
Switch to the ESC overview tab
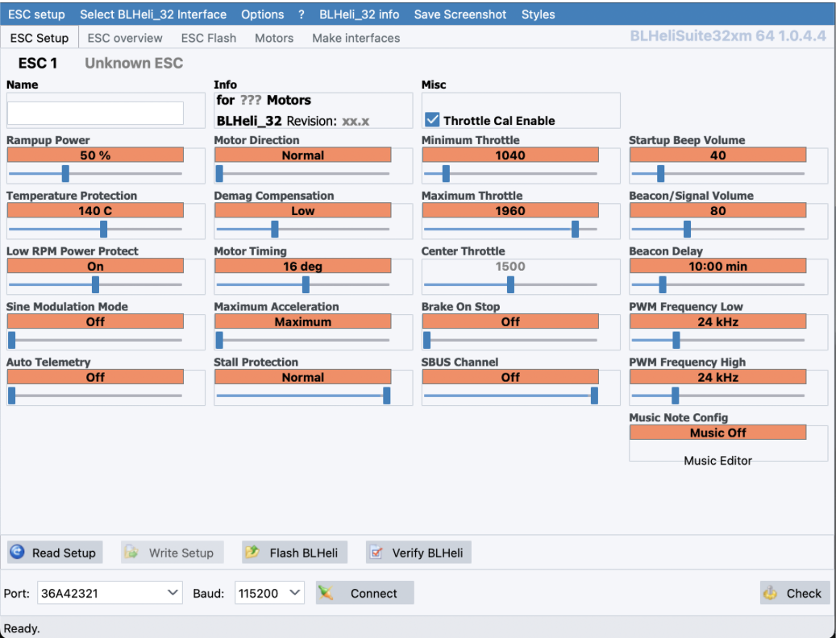tap(125, 38)
